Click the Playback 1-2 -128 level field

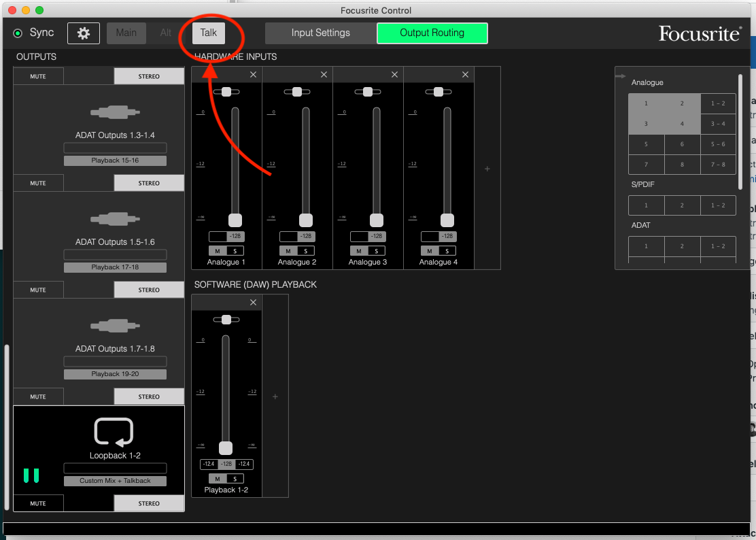[x=226, y=464]
